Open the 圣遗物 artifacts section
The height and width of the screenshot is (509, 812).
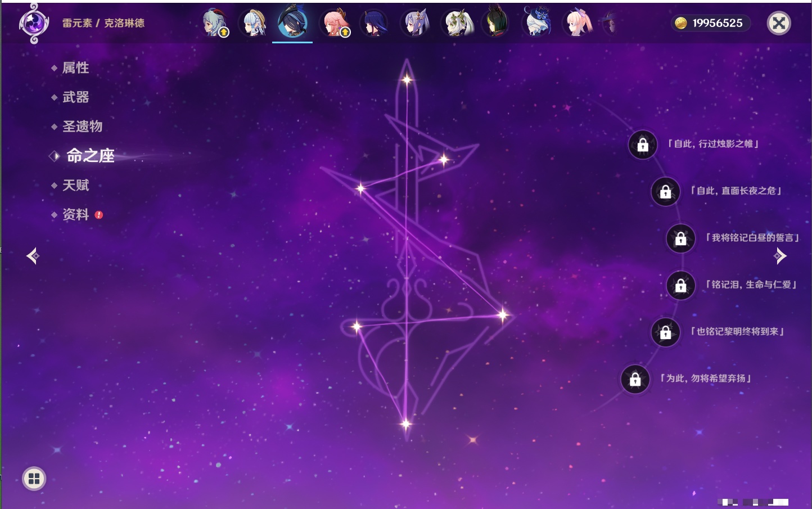[x=82, y=127]
